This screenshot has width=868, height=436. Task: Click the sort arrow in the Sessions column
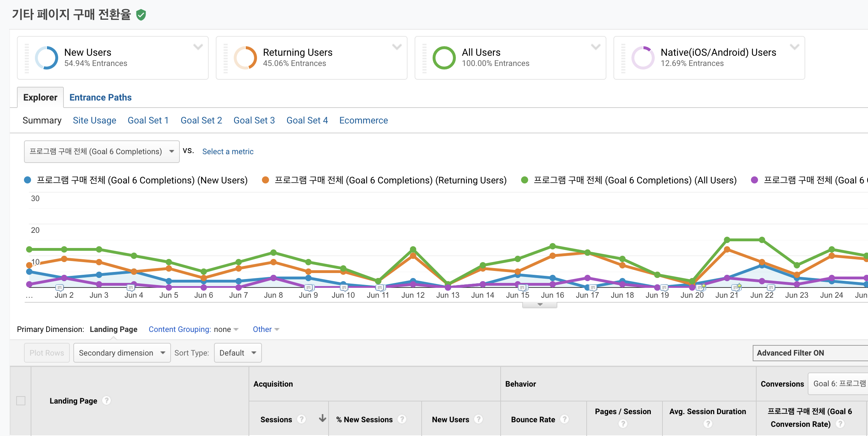(x=322, y=418)
